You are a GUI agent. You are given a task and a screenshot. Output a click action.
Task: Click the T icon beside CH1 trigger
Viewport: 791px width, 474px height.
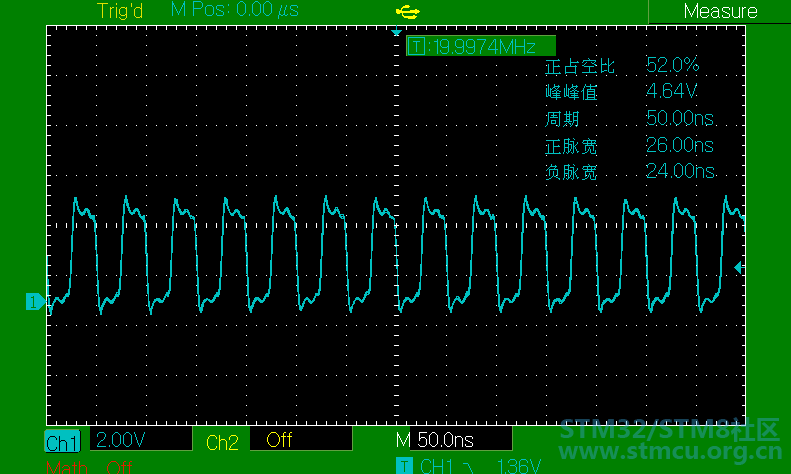point(404,466)
